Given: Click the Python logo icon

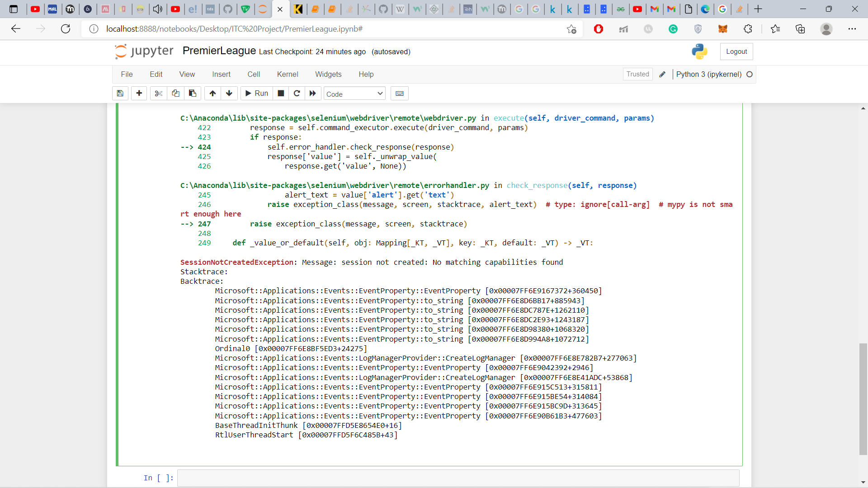Looking at the screenshot, I should (699, 52).
